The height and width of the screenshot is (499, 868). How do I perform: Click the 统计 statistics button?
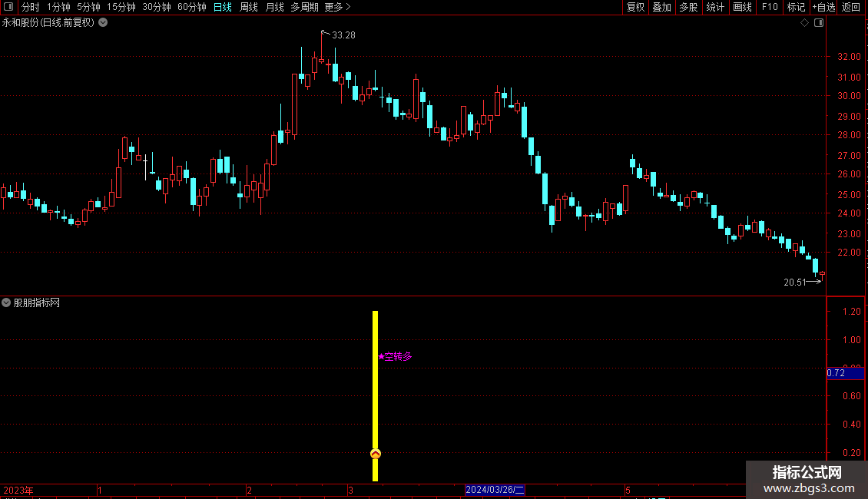(714, 7)
